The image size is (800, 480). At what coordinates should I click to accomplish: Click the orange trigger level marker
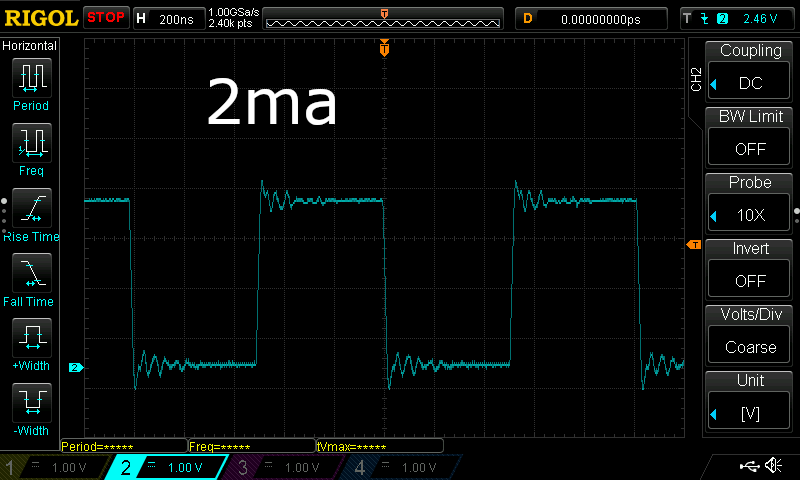(692, 245)
